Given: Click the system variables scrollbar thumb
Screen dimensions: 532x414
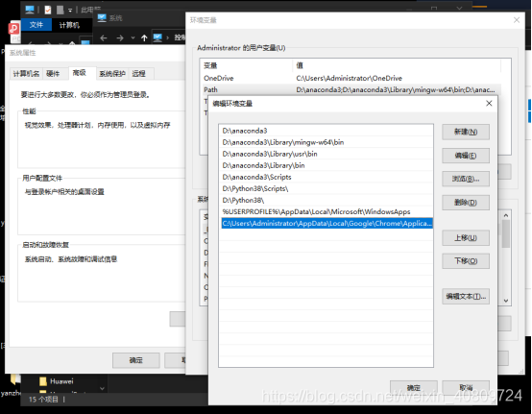Looking at the screenshot, I should click(x=506, y=233).
